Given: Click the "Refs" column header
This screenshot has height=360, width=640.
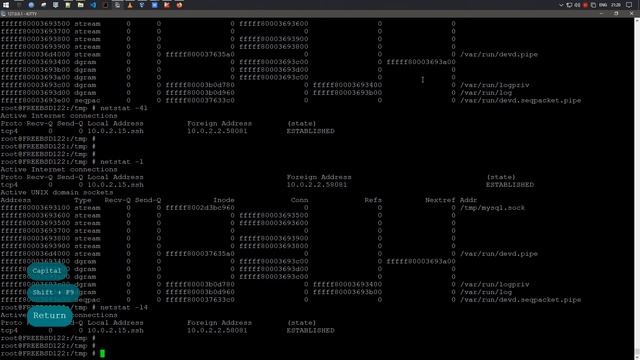Looking at the screenshot, I should [x=373, y=200].
